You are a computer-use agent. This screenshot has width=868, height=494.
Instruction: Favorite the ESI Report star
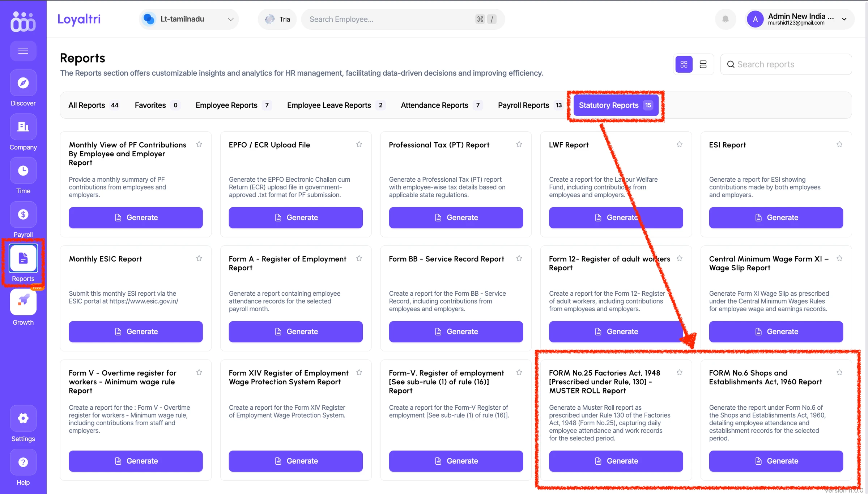(839, 144)
